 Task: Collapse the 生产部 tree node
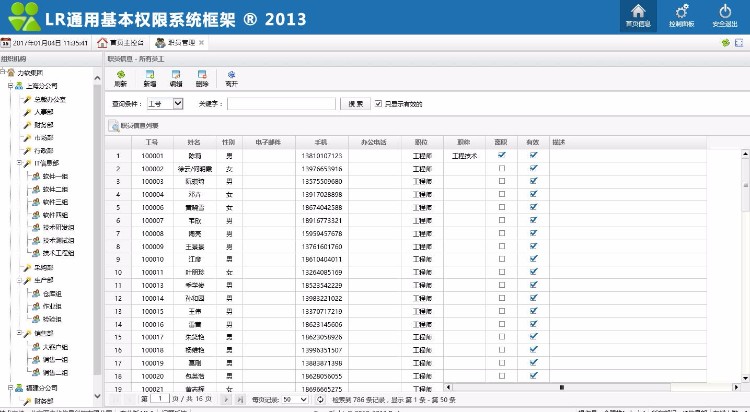19,280
